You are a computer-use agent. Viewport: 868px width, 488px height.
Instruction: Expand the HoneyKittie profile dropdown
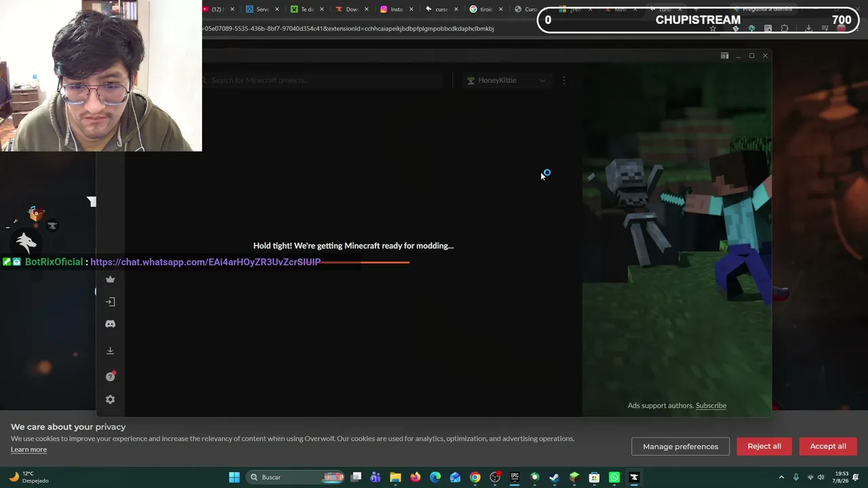pos(506,80)
